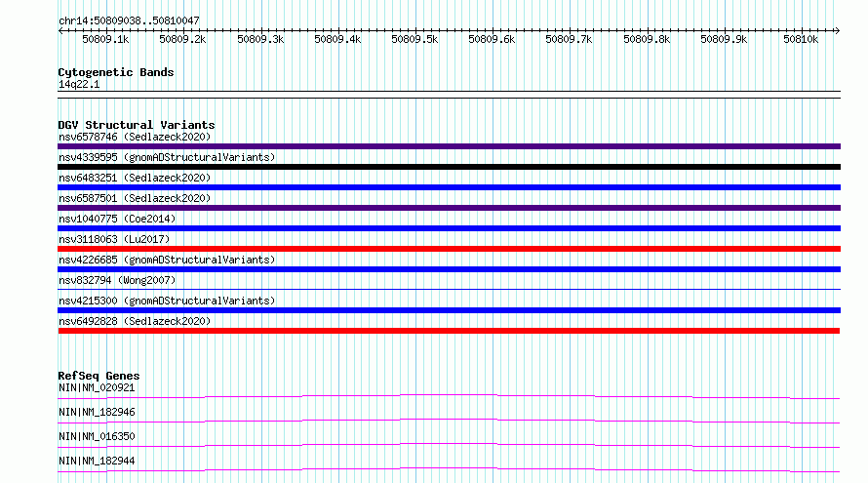Click the magenta intron line under NIN|NM_020921
The image size is (868, 483).
coord(449,395)
